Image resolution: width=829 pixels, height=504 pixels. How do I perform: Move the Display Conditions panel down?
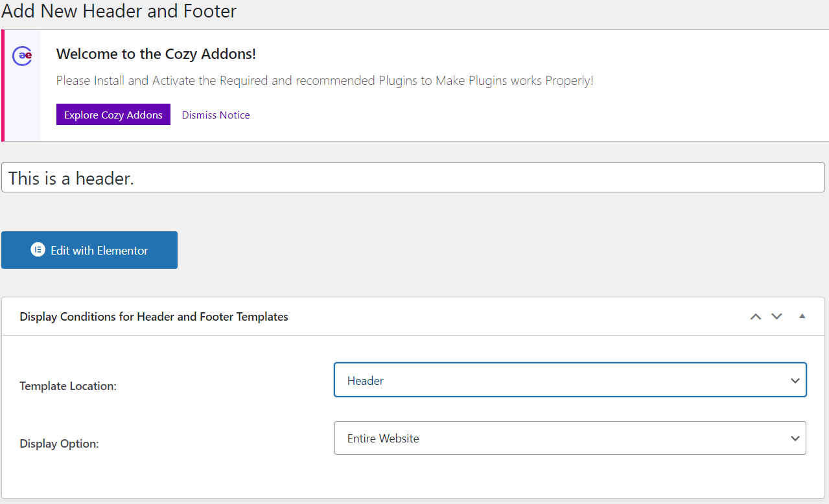tap(776, 317)
